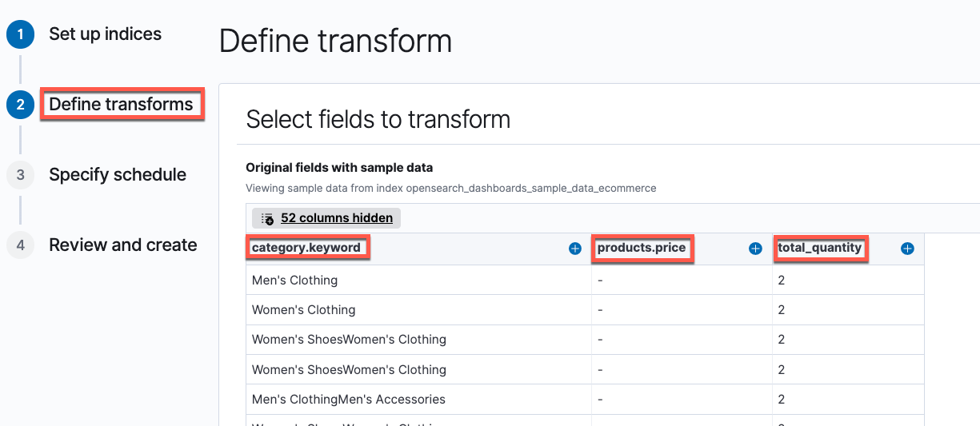980x426 pixels.
Task: Open the Specify schedule step
Action: point(118,175)
